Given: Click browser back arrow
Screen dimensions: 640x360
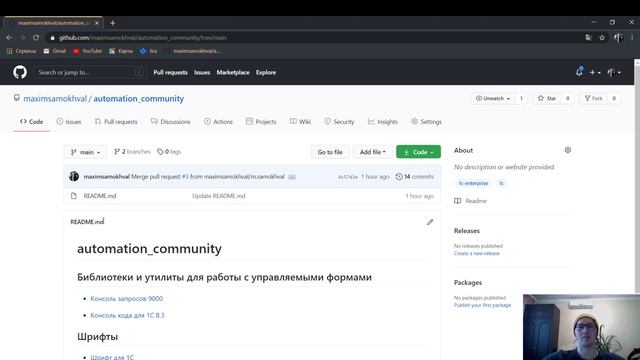Looking at the screenshot, I should click(9, 38).
